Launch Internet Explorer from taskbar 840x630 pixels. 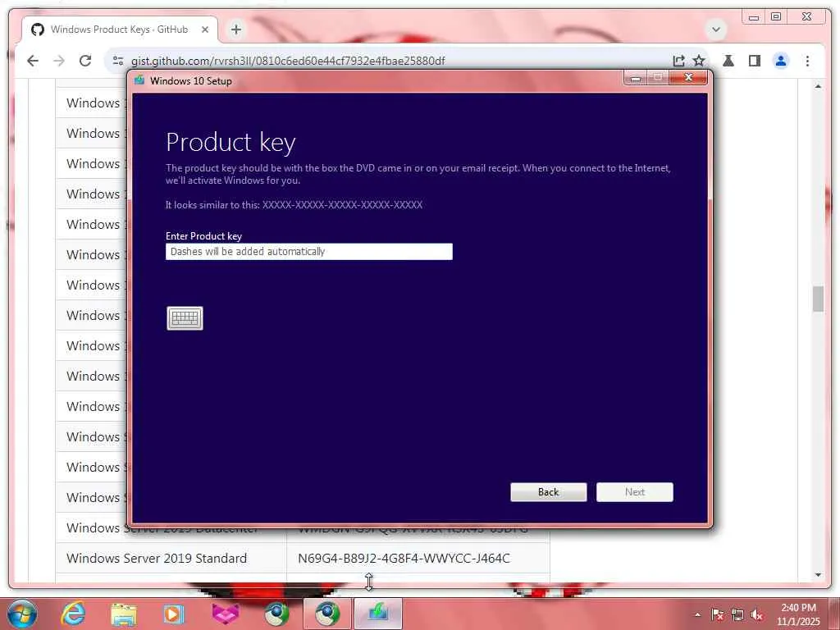[73, 614]
